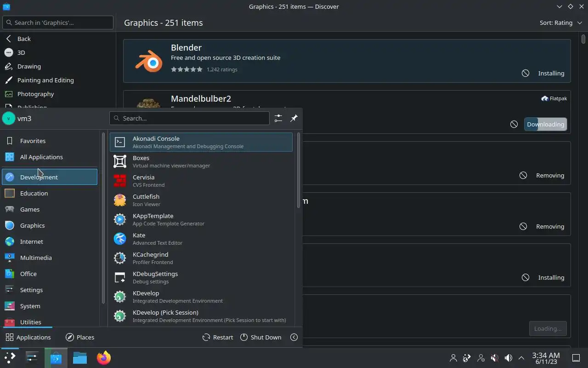Expand more power options arrow

(294, 337)
